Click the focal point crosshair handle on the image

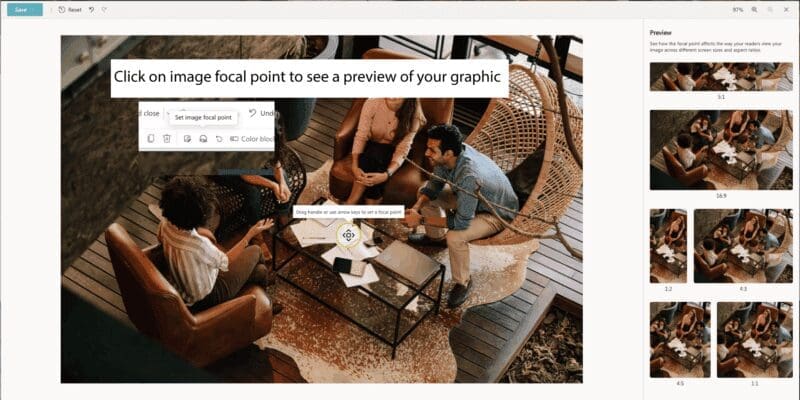pyautogui.click(x=348, y=235)
